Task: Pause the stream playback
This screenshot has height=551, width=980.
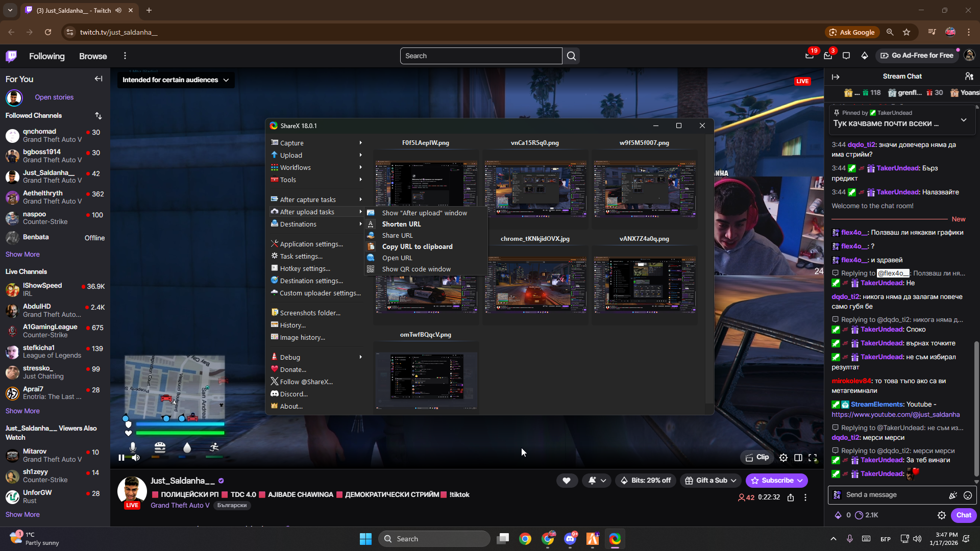Action: pyautogui.click(x=121, y=458)
